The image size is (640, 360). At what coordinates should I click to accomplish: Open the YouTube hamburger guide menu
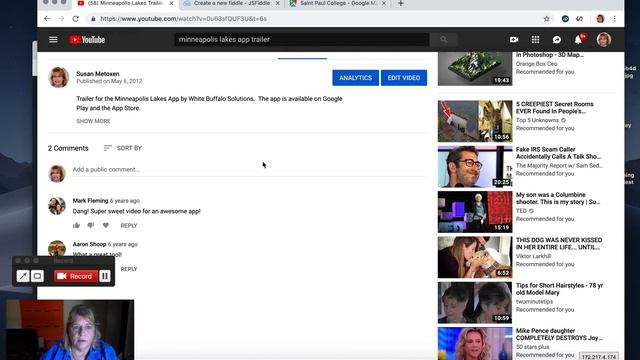coord(53,40)
